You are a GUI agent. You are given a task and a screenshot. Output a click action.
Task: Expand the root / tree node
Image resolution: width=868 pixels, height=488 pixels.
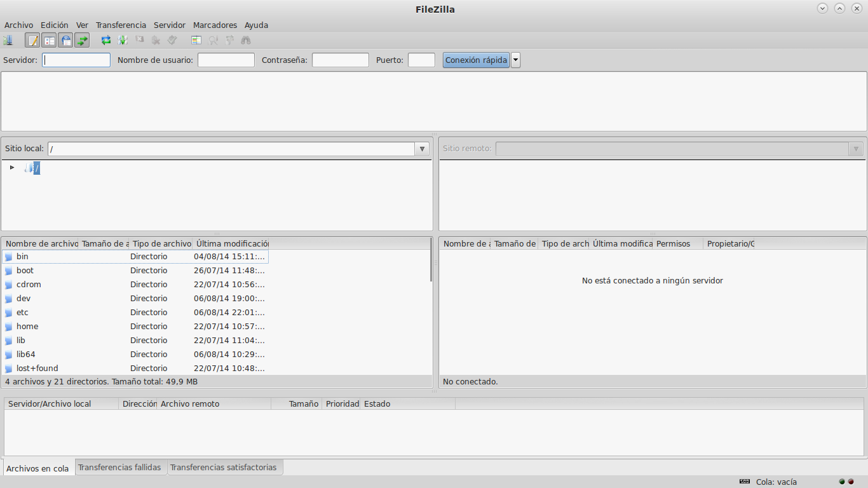coord(12,168)
